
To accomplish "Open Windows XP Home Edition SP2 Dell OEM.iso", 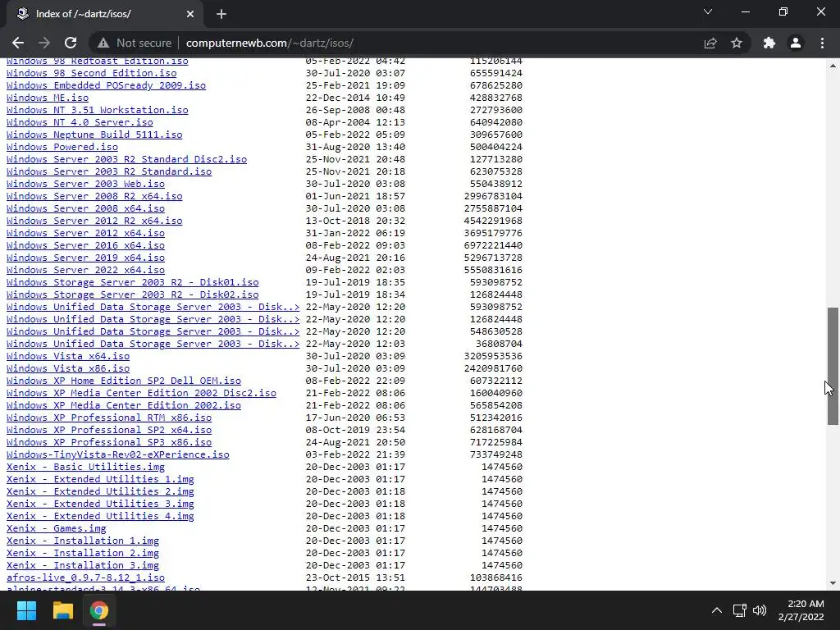I will 124,381.
